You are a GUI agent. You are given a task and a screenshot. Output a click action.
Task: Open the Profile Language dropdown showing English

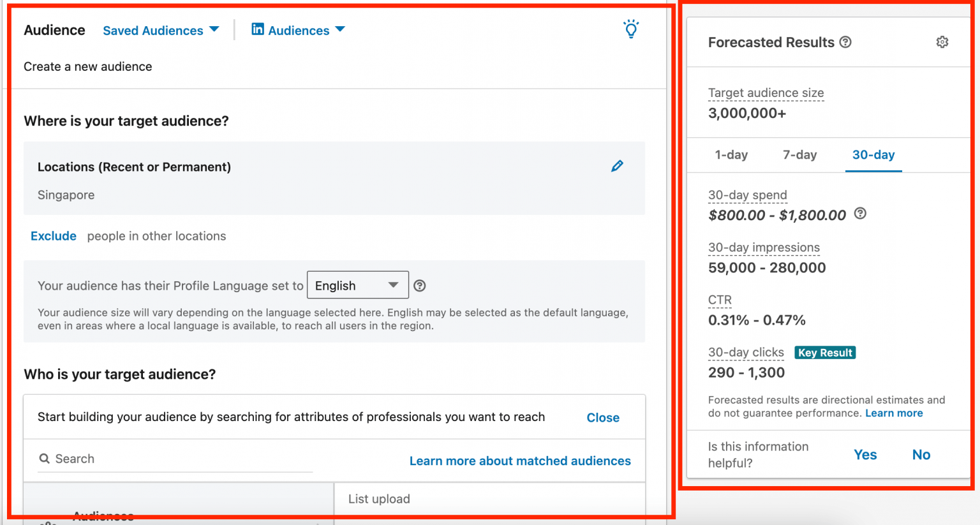(357, 285)
